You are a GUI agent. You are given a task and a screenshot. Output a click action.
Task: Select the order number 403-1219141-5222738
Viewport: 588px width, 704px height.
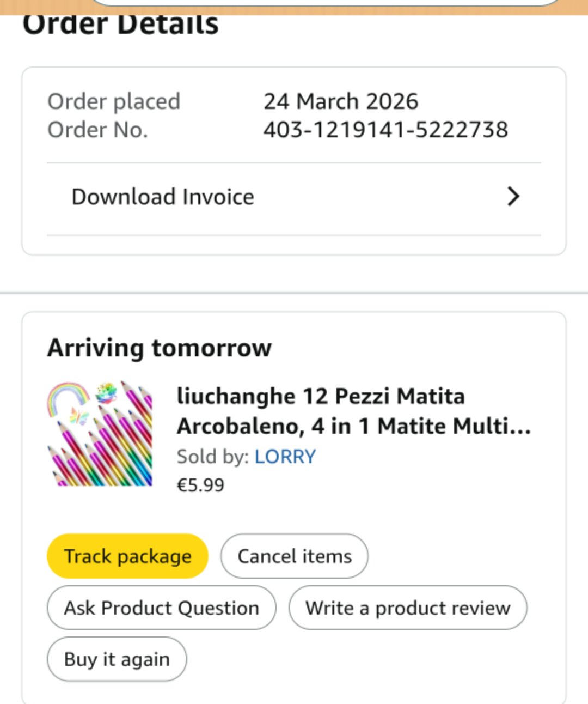(385, 130)
